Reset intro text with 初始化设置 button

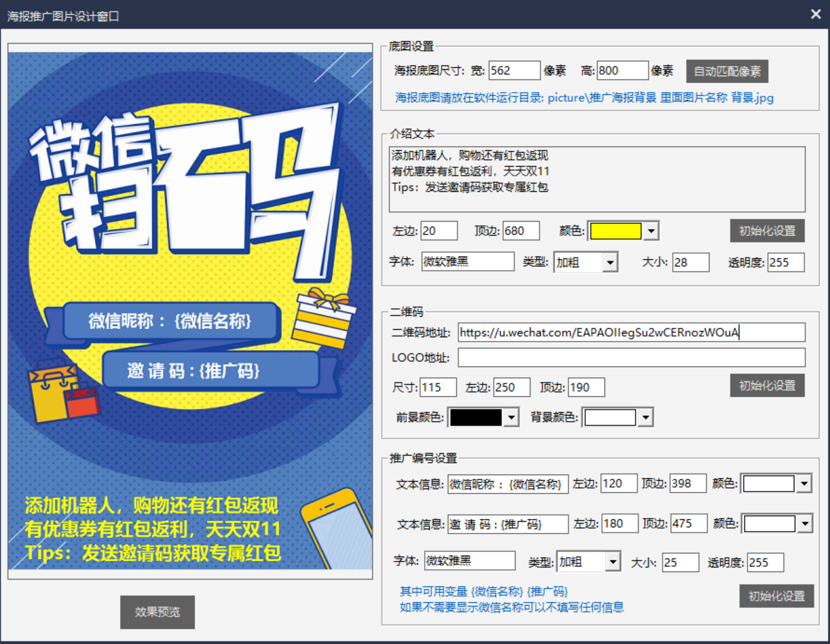[x=767, y=231]
